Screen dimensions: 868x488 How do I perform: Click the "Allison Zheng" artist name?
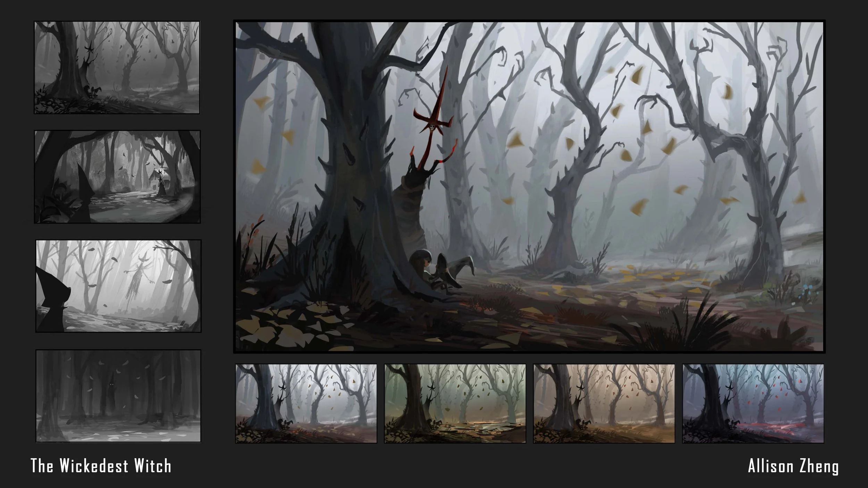[793, 466]
